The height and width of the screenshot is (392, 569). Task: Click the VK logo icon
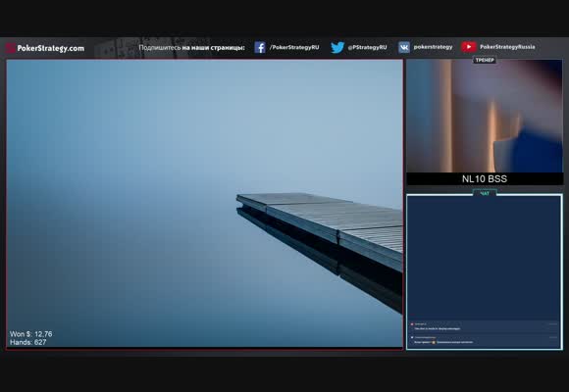[x=404, y=47]
